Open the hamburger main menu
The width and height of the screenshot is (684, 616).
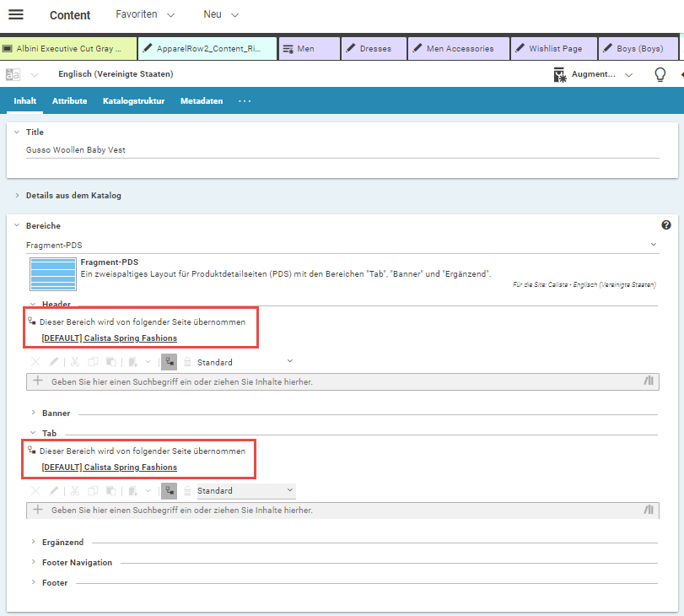(x=15, y=14)
